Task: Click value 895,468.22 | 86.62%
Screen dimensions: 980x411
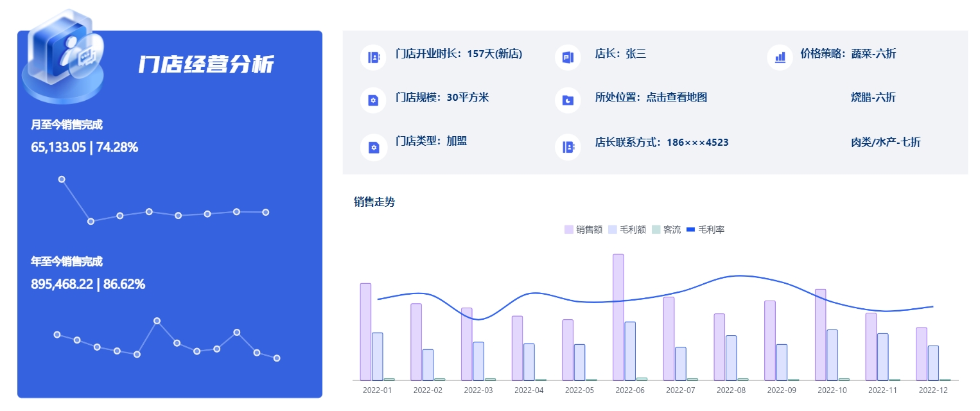Action: [88, 284]
